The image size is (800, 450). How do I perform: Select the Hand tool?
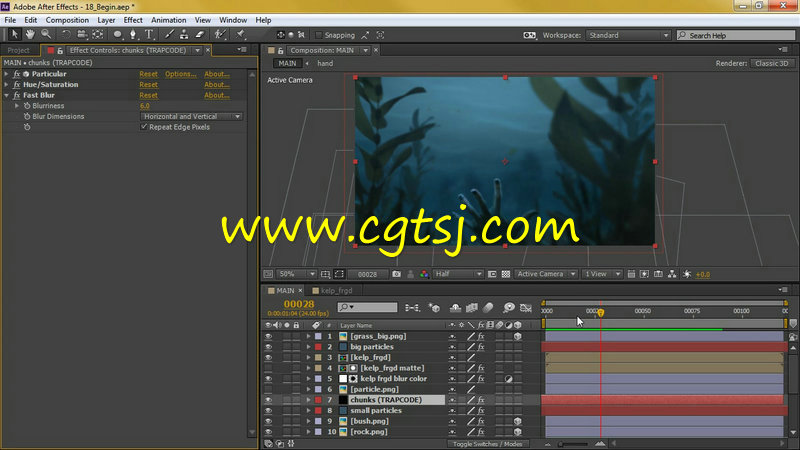[30, 35]
